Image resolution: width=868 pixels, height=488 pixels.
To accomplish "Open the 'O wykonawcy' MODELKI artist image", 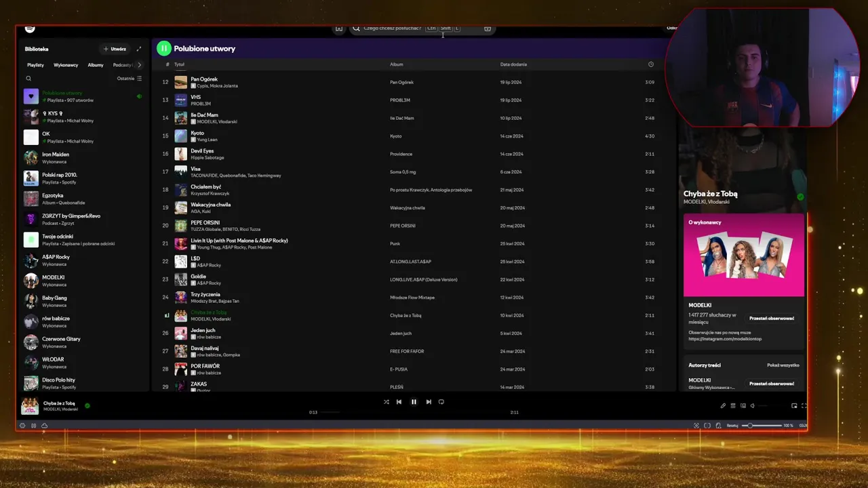I will (744, 256).
